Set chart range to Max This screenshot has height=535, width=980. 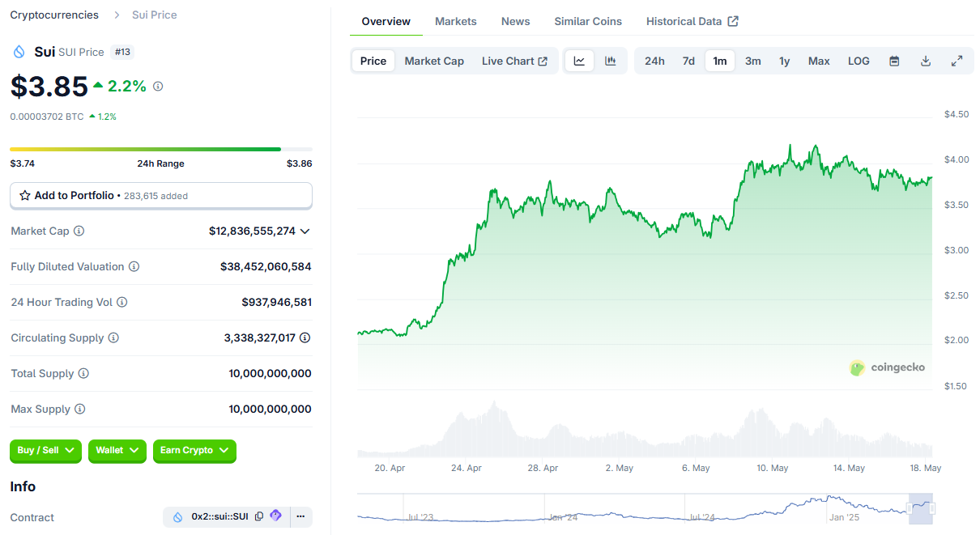tap(819, 61)
